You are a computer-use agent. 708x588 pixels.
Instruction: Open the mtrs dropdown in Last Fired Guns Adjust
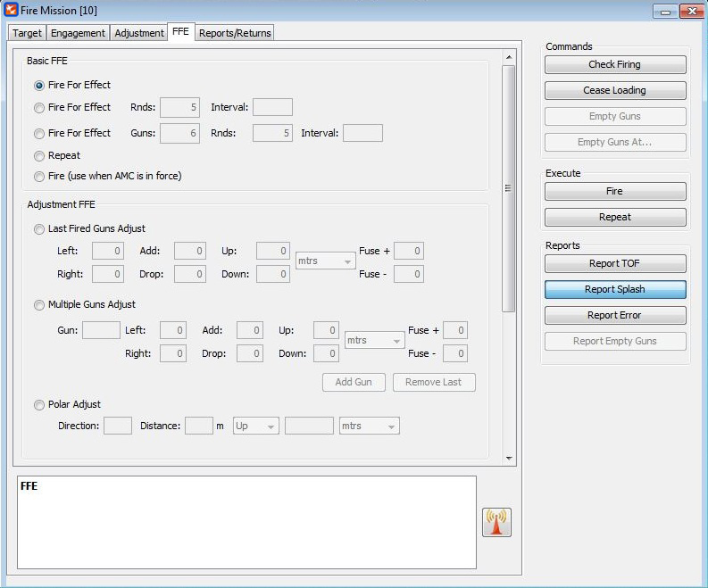point(325,261)
